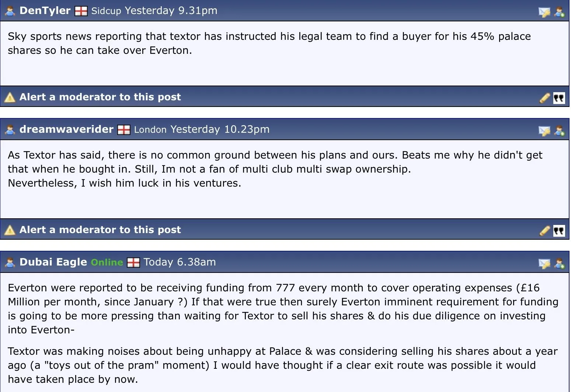The image size is (571, 392).
Task: Open message envelope icon for dreamwaverider
Action: (x=544, y=131)
